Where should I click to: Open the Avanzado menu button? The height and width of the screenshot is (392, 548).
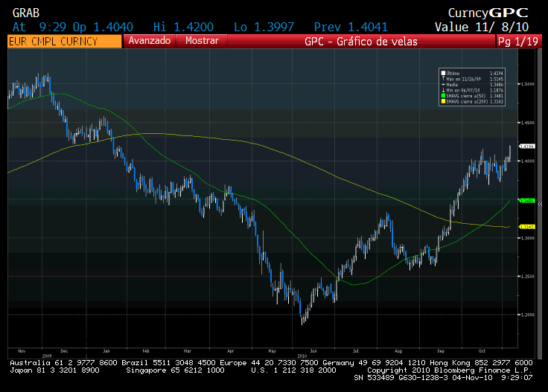click(149, 41)
